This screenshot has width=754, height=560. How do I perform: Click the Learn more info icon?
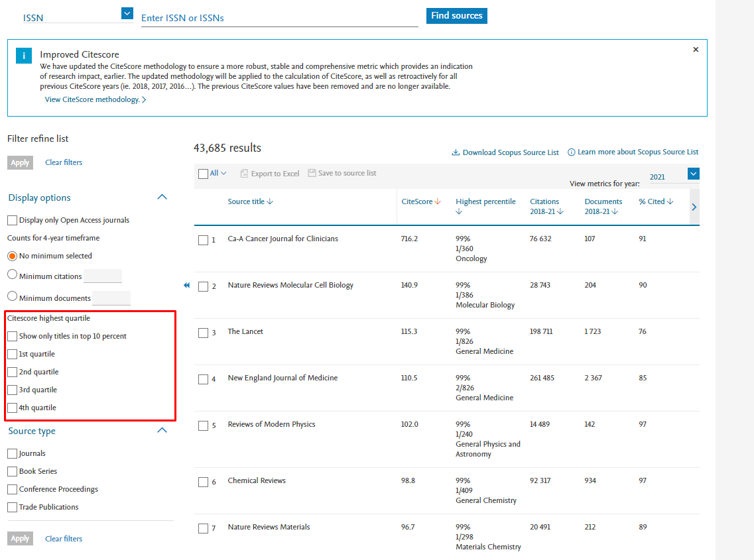click(x=571, y=152)
